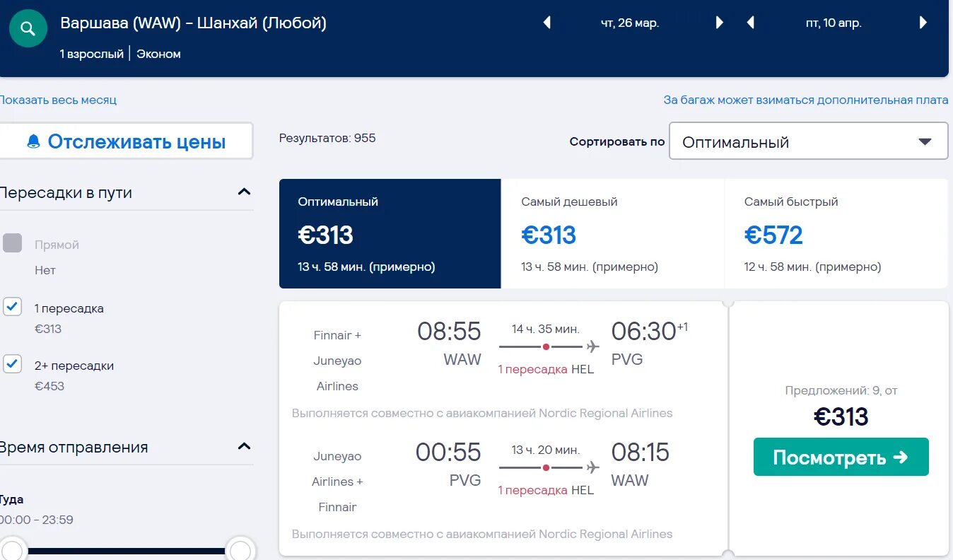Select the Самый дешевый tab

612,233
